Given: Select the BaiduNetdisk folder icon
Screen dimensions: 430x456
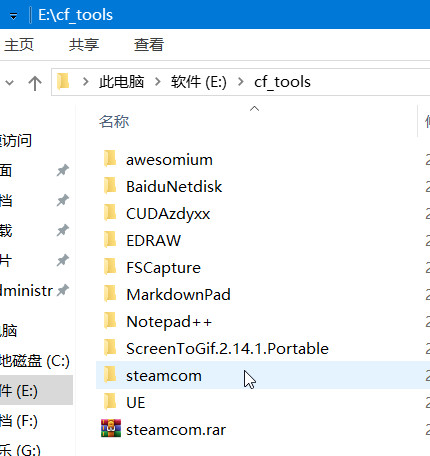Looking at the screenshot, I should click(110, 186).
